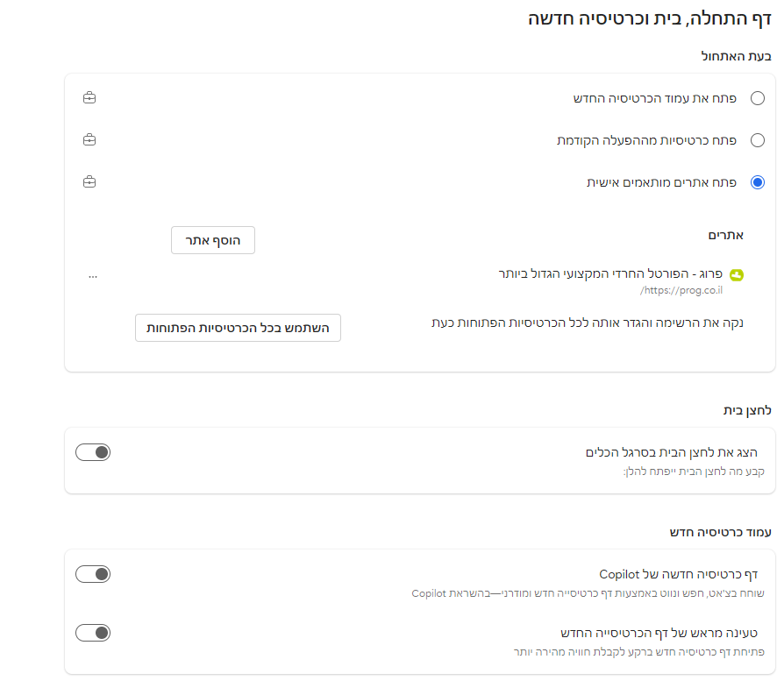784x695 pixels.
Task: Click briefcase icon beside the new tab page option
Action: coord(89,98)
